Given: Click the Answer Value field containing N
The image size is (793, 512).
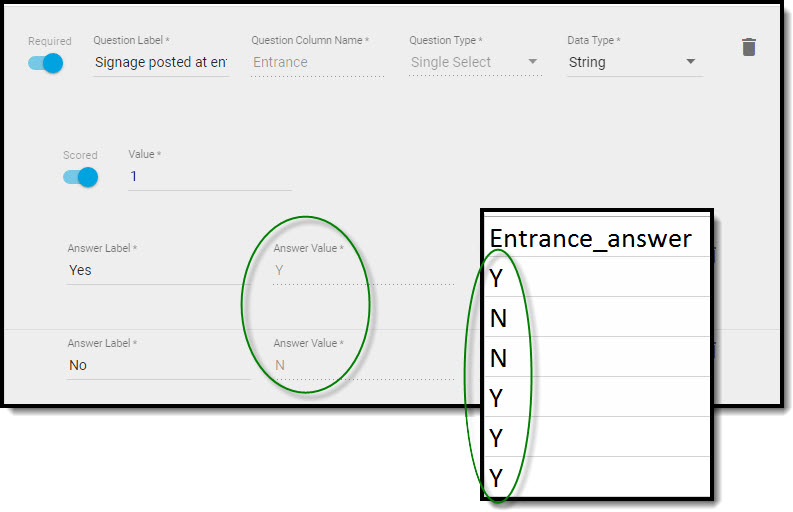Looking at the screenshot, I should click(x=363, y=365).
